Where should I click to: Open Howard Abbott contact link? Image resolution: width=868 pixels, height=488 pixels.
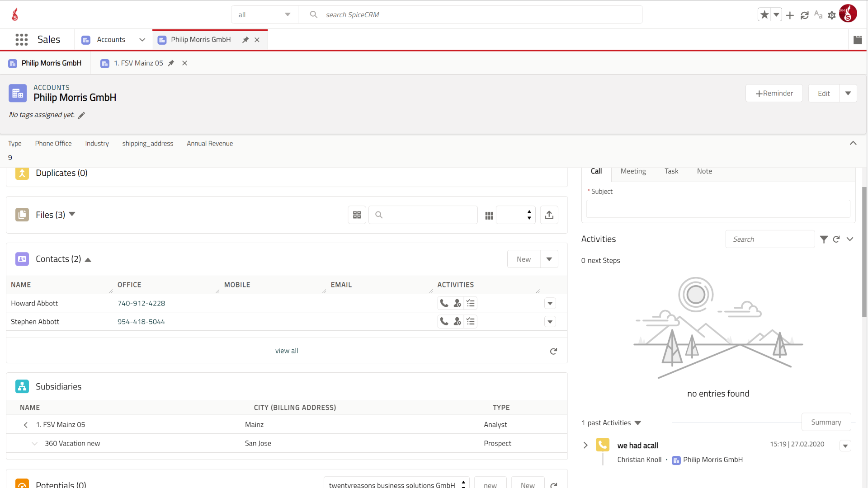click(34, 303)
